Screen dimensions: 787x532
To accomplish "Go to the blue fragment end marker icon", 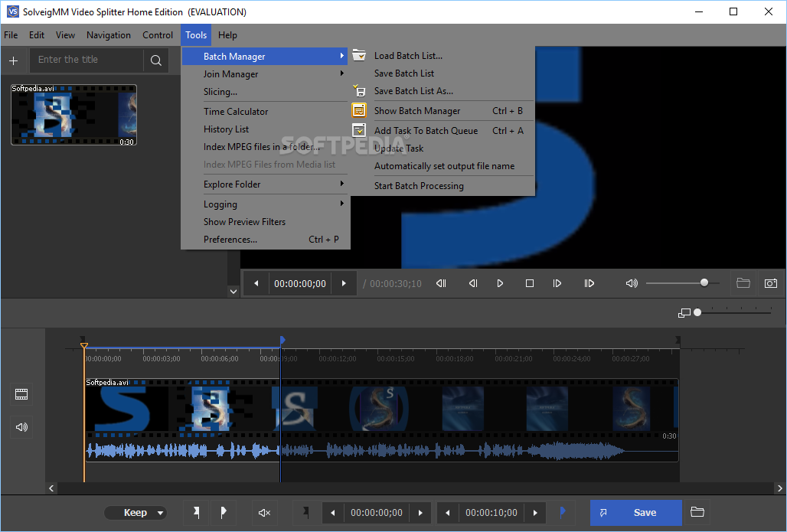I will click(x=562, y=512).
